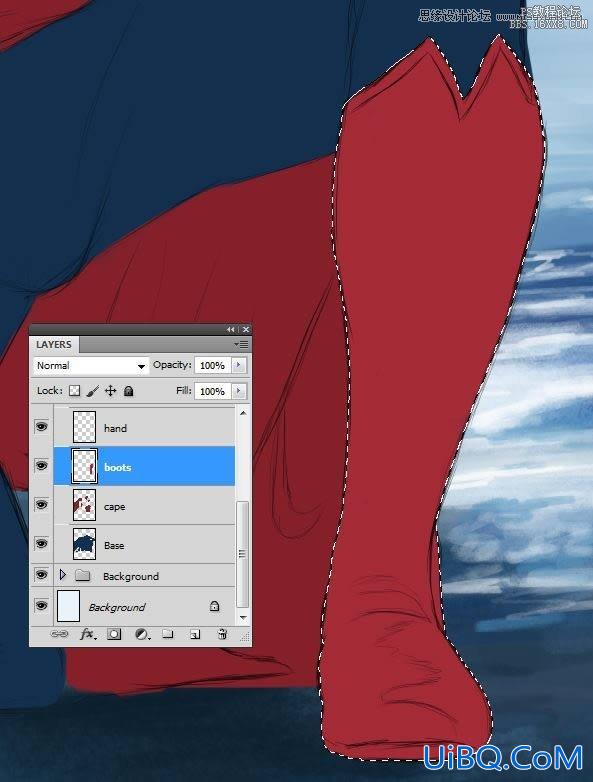Open the layer style fx menu
Screen dimensions: 593x782
88,634
